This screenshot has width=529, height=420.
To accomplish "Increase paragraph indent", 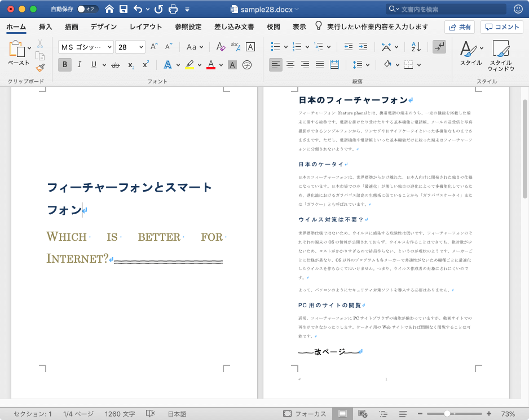I will coord(363,47).
